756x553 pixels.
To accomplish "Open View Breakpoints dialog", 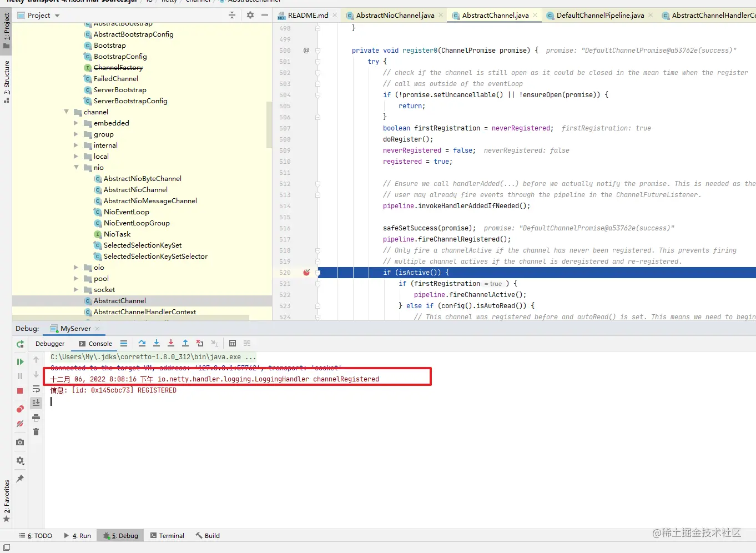I will pos(20,409).
